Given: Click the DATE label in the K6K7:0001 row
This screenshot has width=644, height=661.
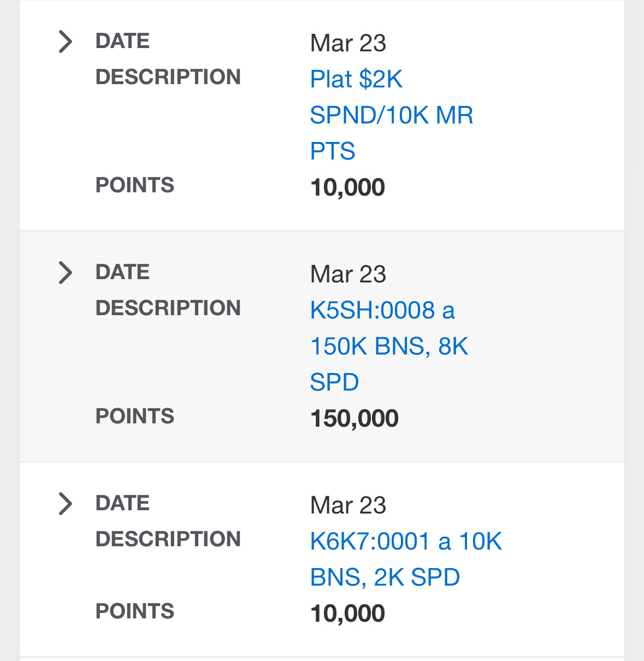Looking at the screenshot, I should [122, 503].
